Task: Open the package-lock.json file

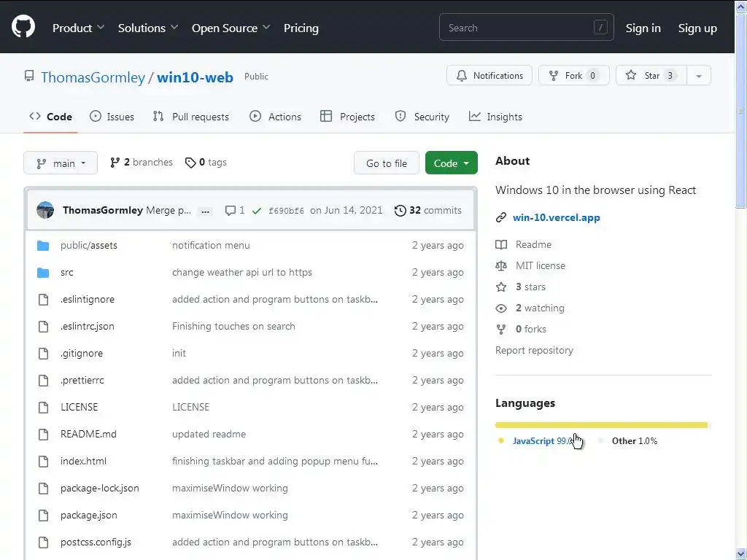Action: [99, 488]
